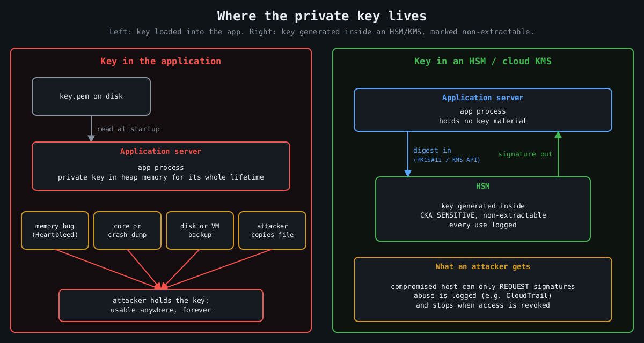Viewport: 644px width, 343px height.
Task: Click the 'key.pem on disk' box
Action: tap(91, 96)
